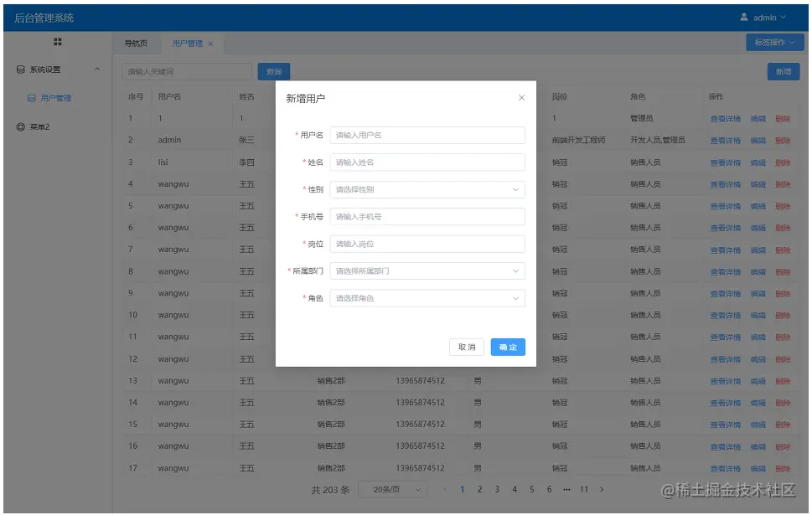Click the 查询 search button
The height and width of the screenshot is (515, 812).
[274, 71]
